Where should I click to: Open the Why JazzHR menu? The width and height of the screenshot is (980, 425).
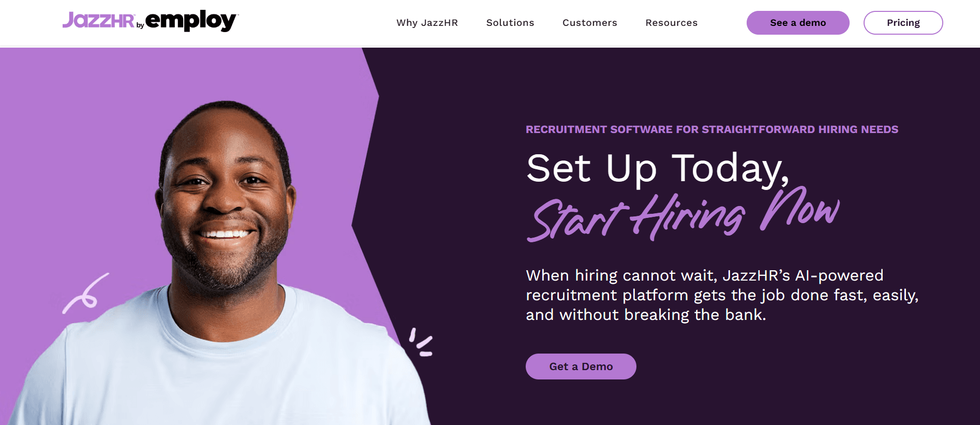427,23
